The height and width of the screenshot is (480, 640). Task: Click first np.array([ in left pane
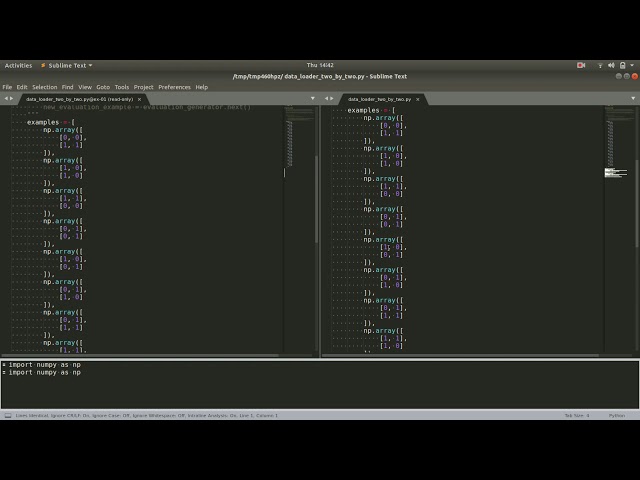(x=63, y=130)
